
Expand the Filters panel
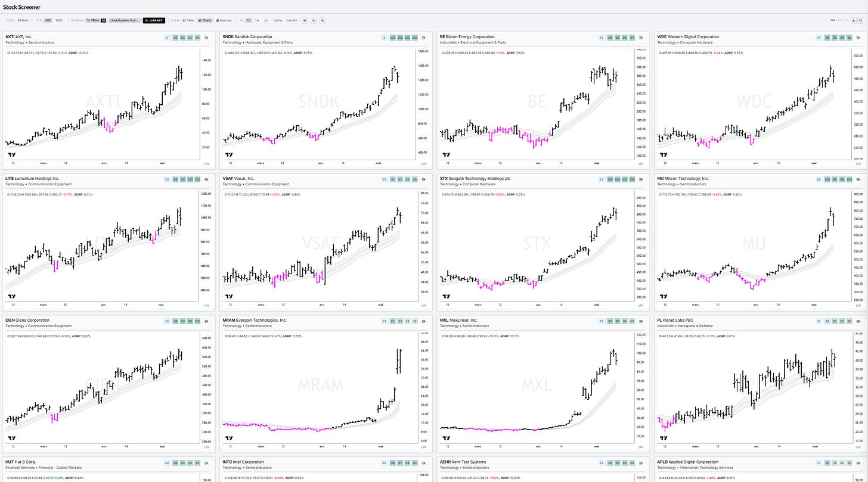(x=96, y=20)
